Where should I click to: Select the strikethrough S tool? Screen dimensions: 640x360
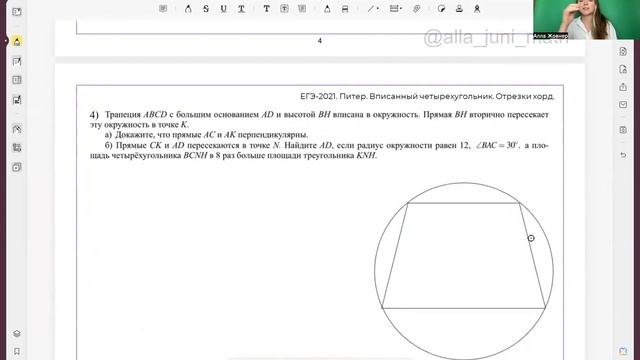tap(206, 9)
